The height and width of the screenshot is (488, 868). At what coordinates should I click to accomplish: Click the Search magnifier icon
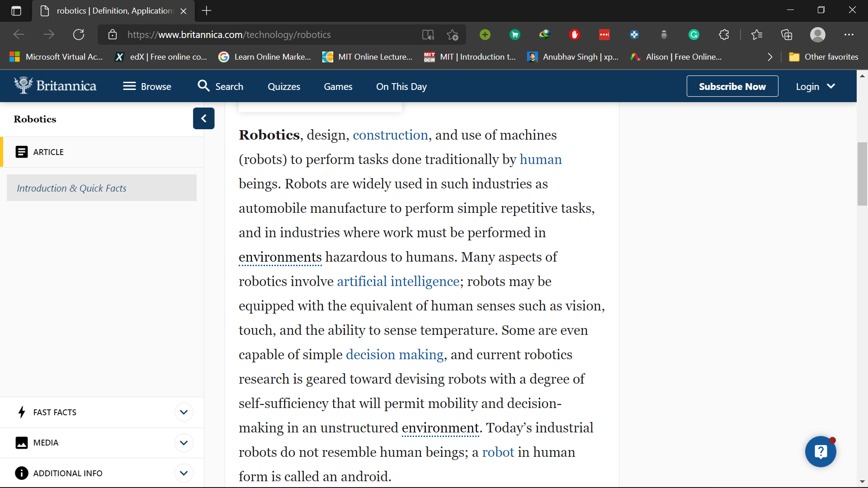click(x=203, y=86)
